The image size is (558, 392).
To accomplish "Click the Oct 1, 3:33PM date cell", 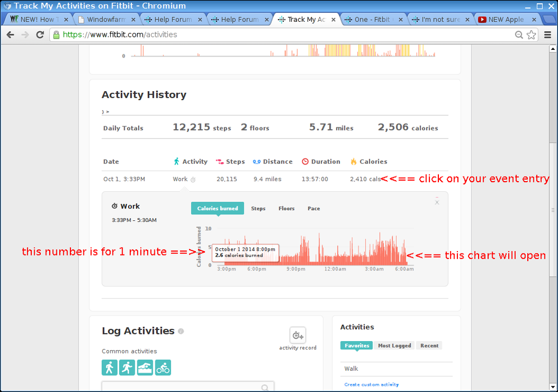I will pos(124,179).
